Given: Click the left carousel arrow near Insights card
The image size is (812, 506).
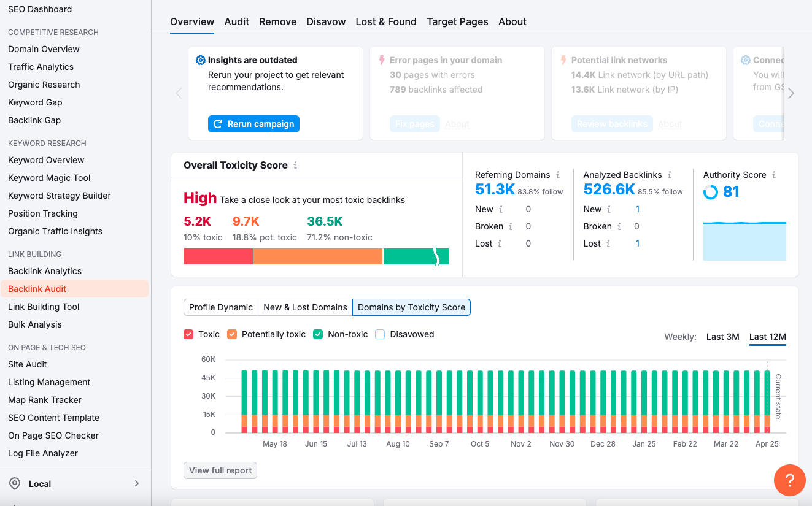Looking at the screenshot, I should 178,93.
